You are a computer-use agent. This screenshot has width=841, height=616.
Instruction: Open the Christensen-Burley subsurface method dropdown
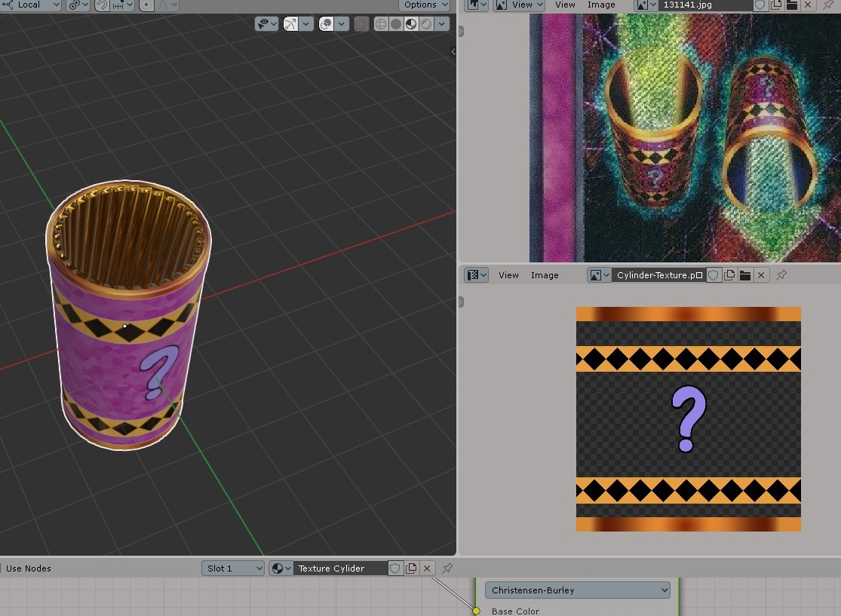[577, 590]
